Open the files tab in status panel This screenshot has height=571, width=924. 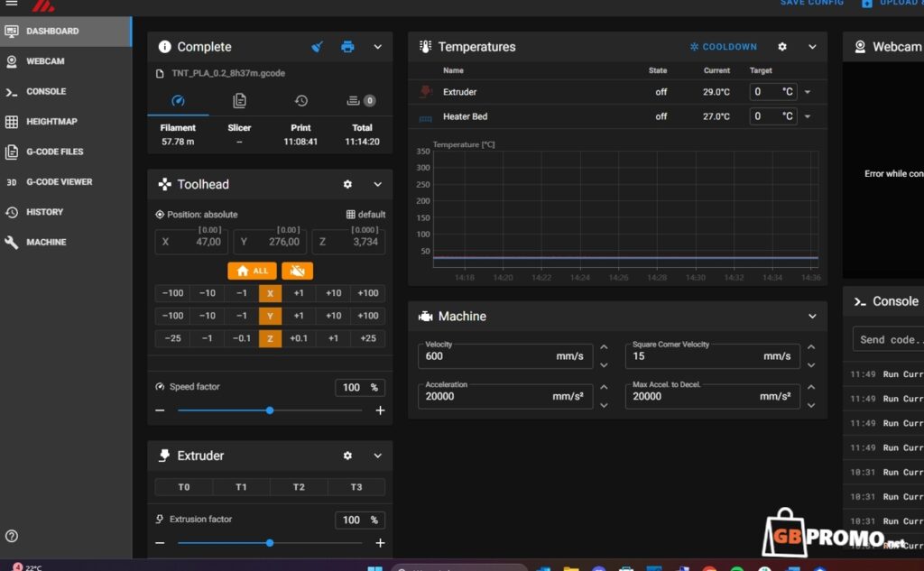point(239,101)
